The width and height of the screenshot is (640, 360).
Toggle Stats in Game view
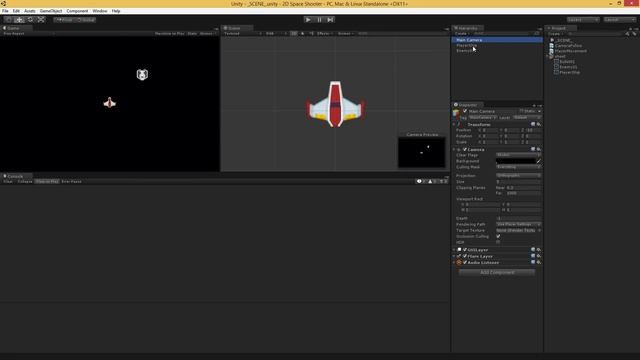click(x=192, y=33)
